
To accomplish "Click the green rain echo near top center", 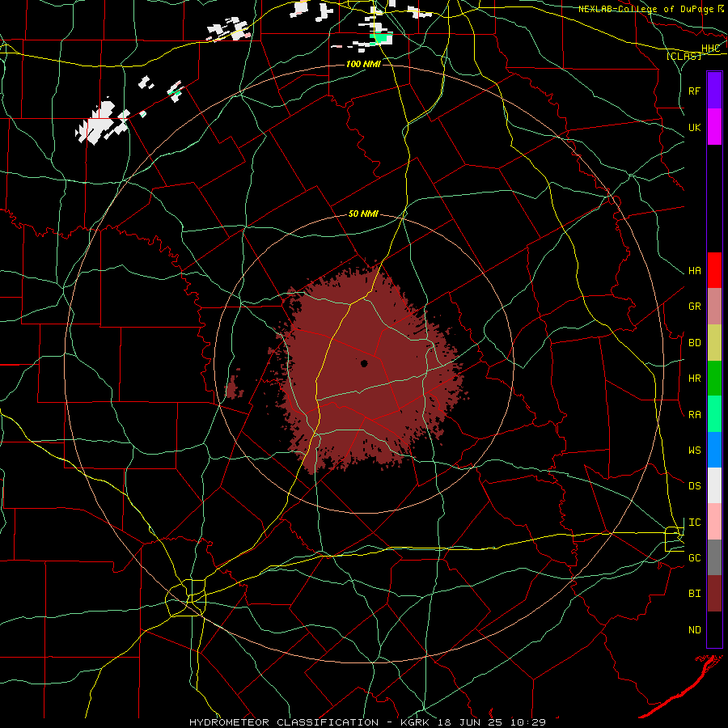I will [381, 37].
